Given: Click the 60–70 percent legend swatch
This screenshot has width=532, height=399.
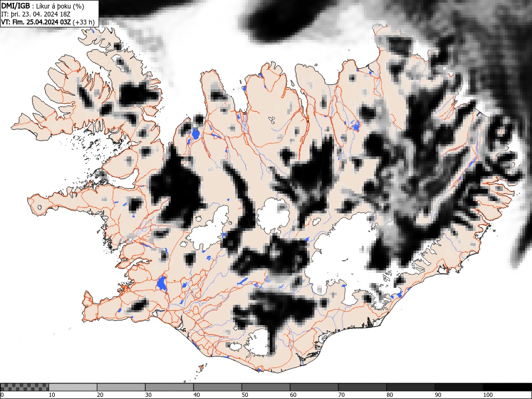Looking at the screenshot, I should point(314,387).
